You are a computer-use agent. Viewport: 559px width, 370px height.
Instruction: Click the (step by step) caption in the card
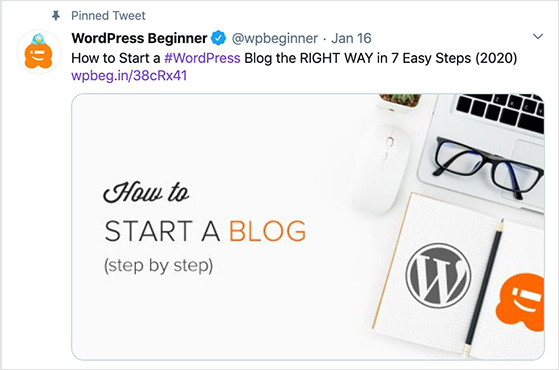[x=158, y=266]
